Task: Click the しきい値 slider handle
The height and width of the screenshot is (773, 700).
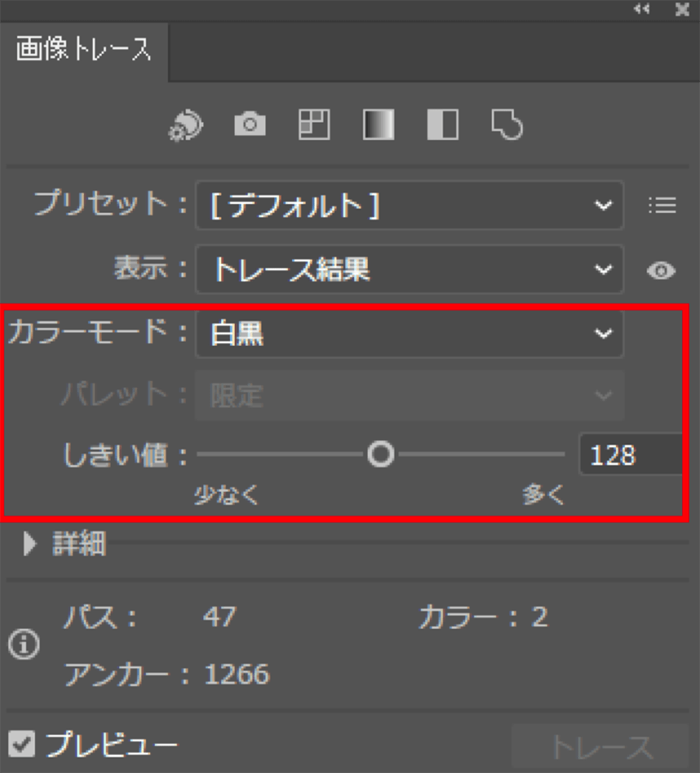Action: (380, 454)
